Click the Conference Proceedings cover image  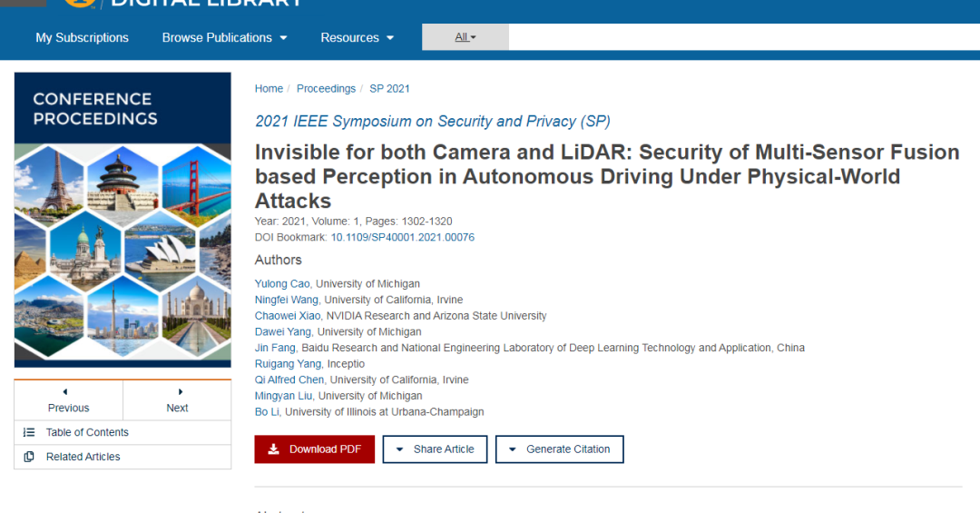(122, 220)
